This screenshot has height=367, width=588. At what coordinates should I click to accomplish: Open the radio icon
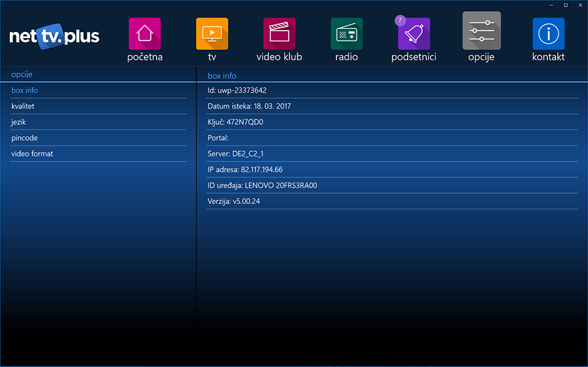pyautogui.click(x=346, y=34)
